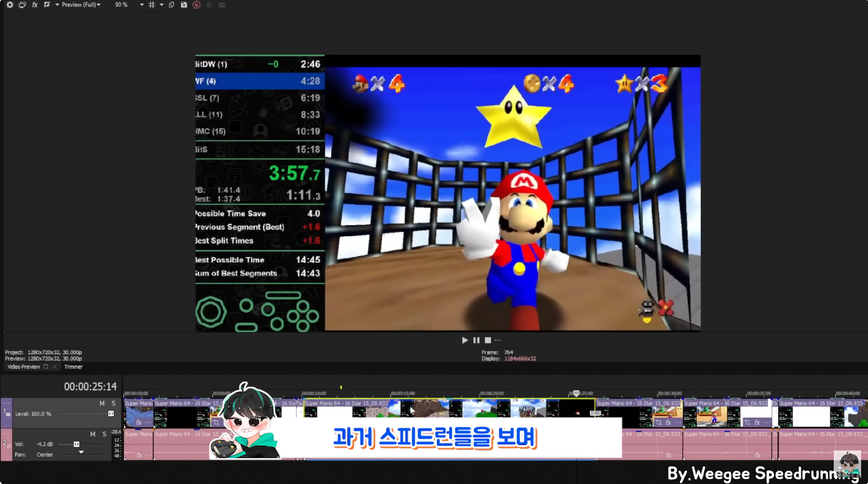Click the Split Screen View icon
This screenshot has width=868, height=484.
(x=47, y=5)
